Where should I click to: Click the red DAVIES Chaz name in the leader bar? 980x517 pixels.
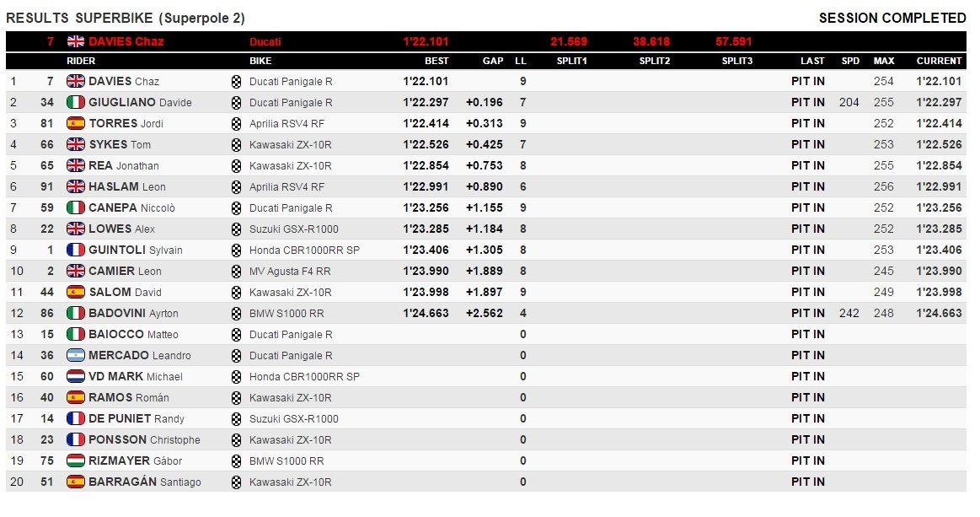(x=126, y=42)
